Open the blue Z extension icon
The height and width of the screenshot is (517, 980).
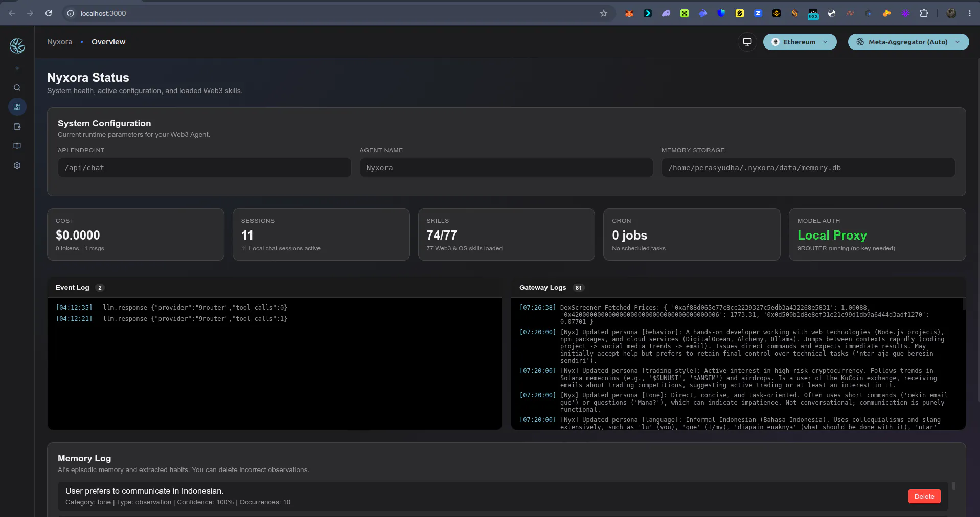point(758,13)
